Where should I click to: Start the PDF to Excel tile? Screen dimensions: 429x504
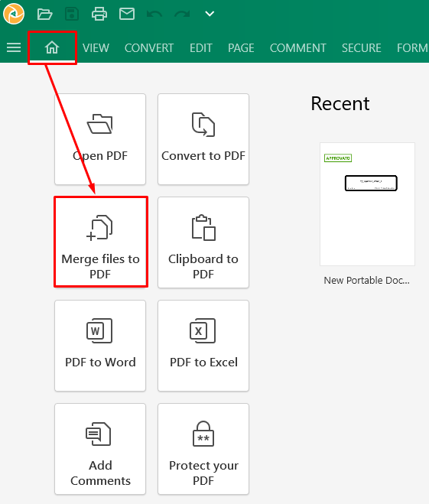(203, 346)
